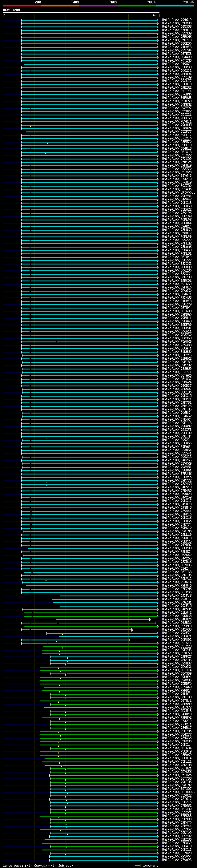The width and height of the screenshot is (197, 868).
Task: Select hit label UniRef100_Q9XF74
Action: [x=177, y=633]
